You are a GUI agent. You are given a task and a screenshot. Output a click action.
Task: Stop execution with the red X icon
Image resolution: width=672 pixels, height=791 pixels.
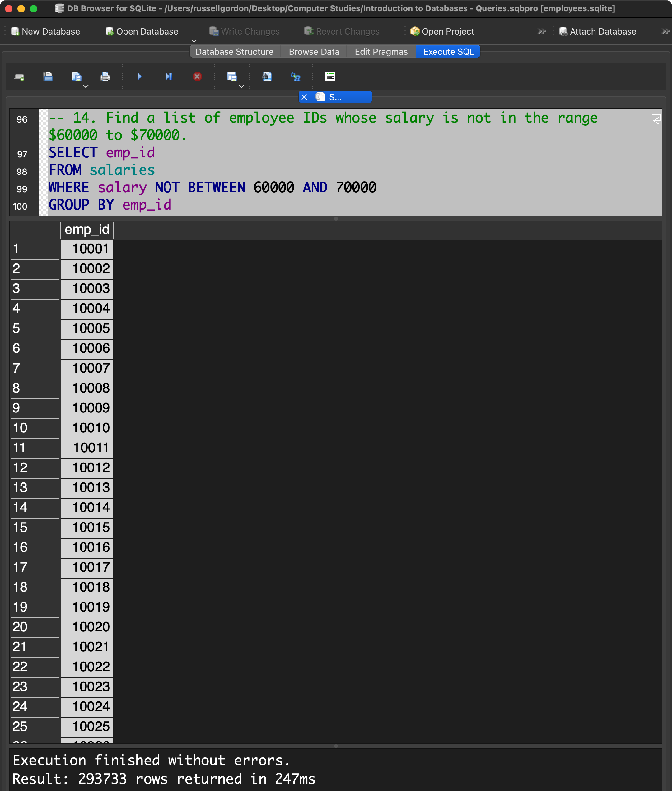click(x=197, y=77)
